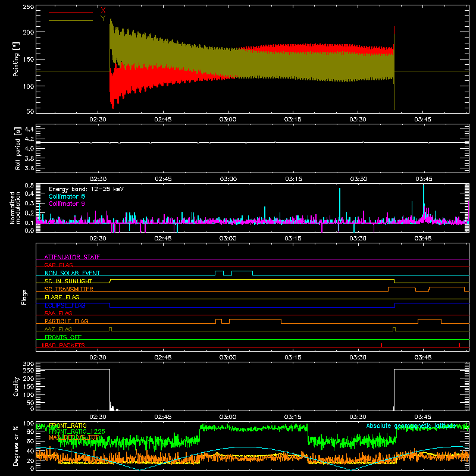The height and width of the screenshot is (476, 476).
Task: Click the ECLIPSE_FLAG rising edge near 03:38
Action: (394, 305)
